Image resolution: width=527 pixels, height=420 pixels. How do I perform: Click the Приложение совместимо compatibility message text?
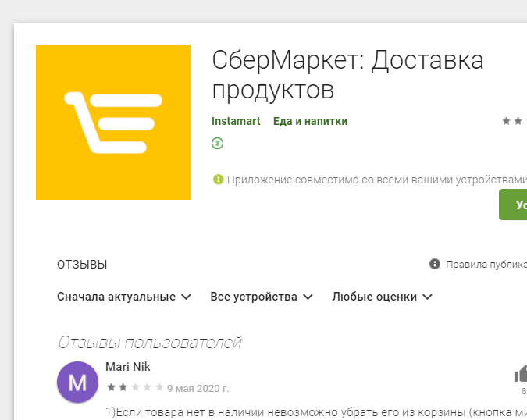point(377,180)
